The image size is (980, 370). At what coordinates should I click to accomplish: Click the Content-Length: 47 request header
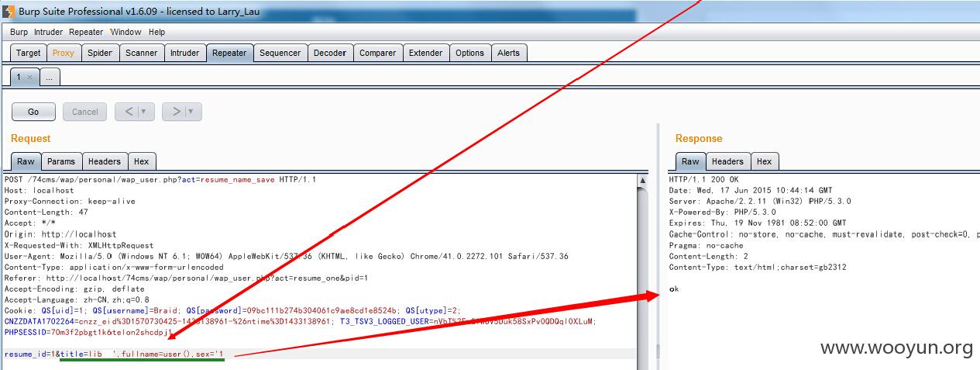[x=46, y=212]
